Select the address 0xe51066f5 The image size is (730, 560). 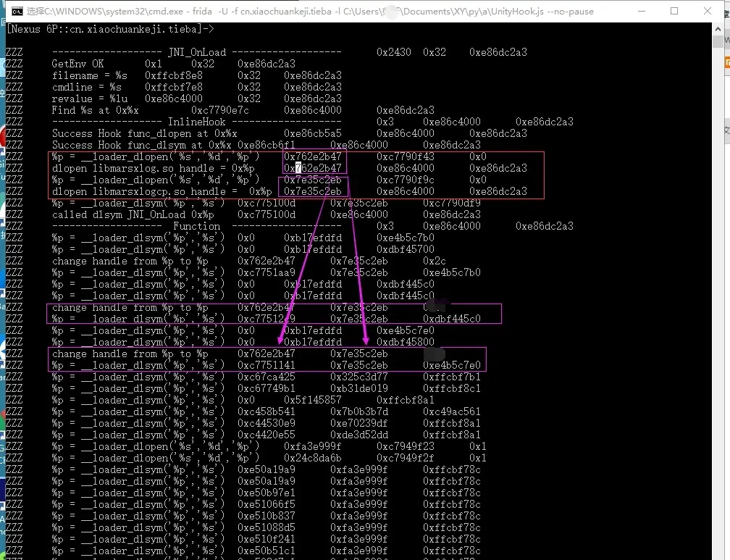pyautogui.click(x=267, y=504)
